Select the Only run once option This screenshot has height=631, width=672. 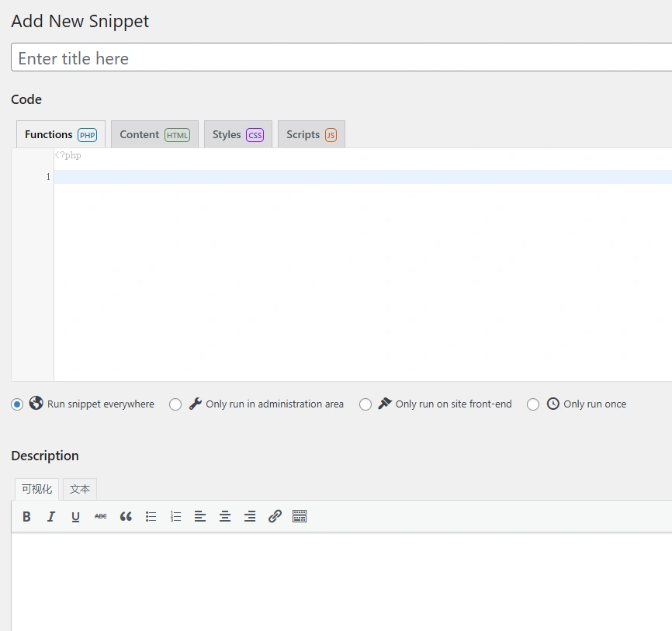(533, 404)
